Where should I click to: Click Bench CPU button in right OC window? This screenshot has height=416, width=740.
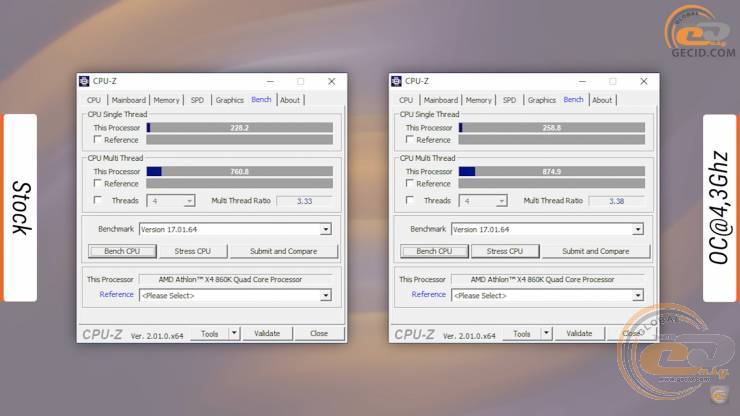point(434,251)
